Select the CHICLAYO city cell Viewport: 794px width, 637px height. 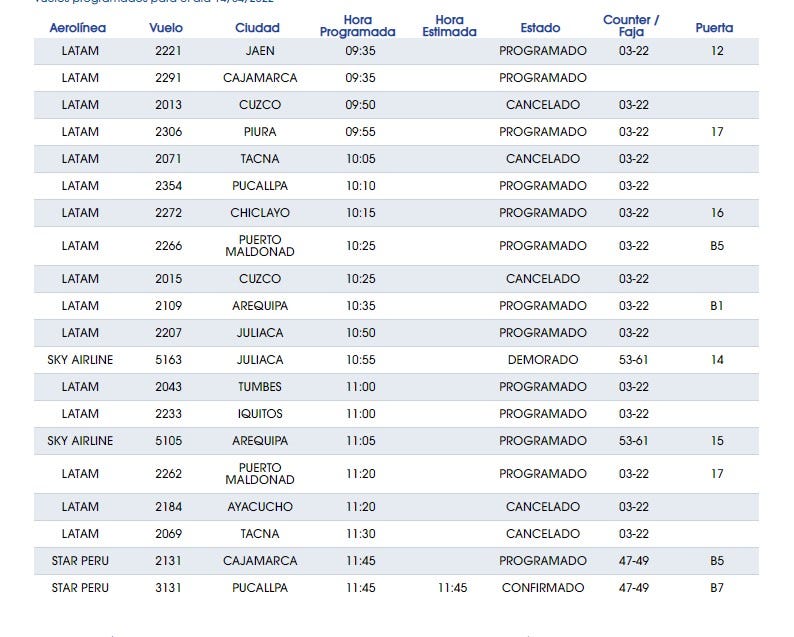[x=259, y=213]
